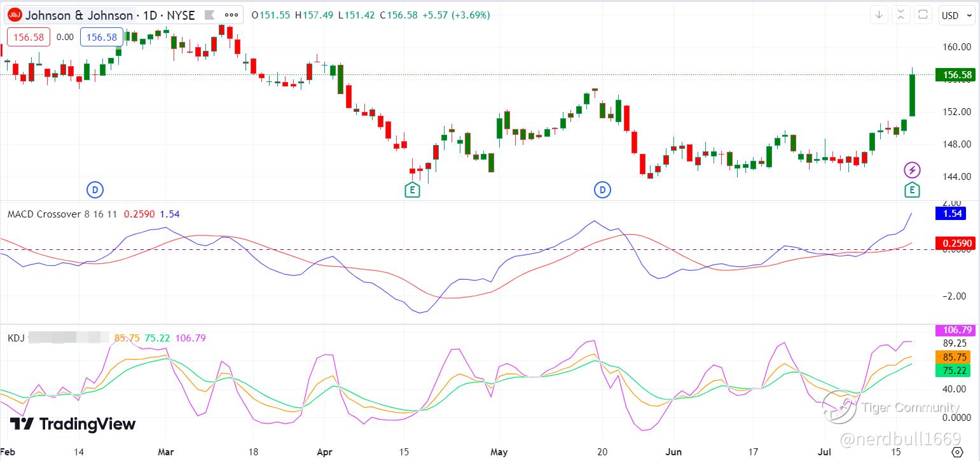Click the 0.0000 KDJ axis label

(956, 418)
